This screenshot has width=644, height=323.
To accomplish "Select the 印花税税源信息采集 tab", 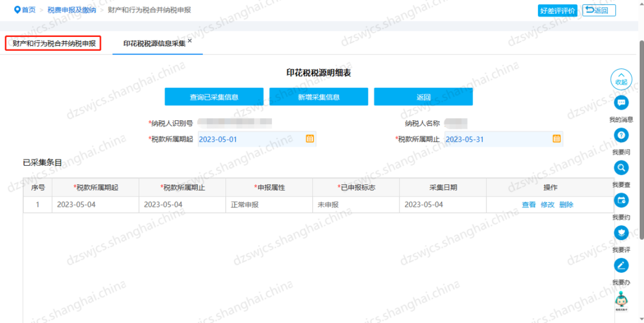I will (154, 44).
